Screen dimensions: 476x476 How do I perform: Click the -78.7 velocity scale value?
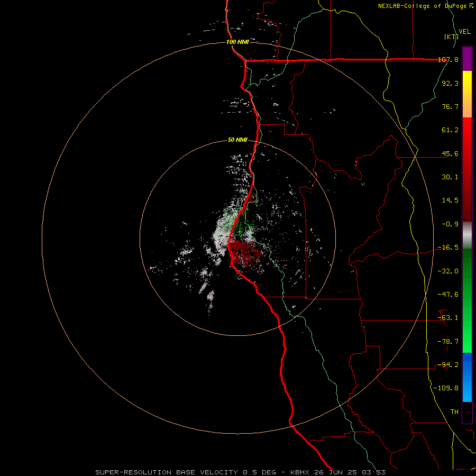pyautogui.click(x=448, y=342)
